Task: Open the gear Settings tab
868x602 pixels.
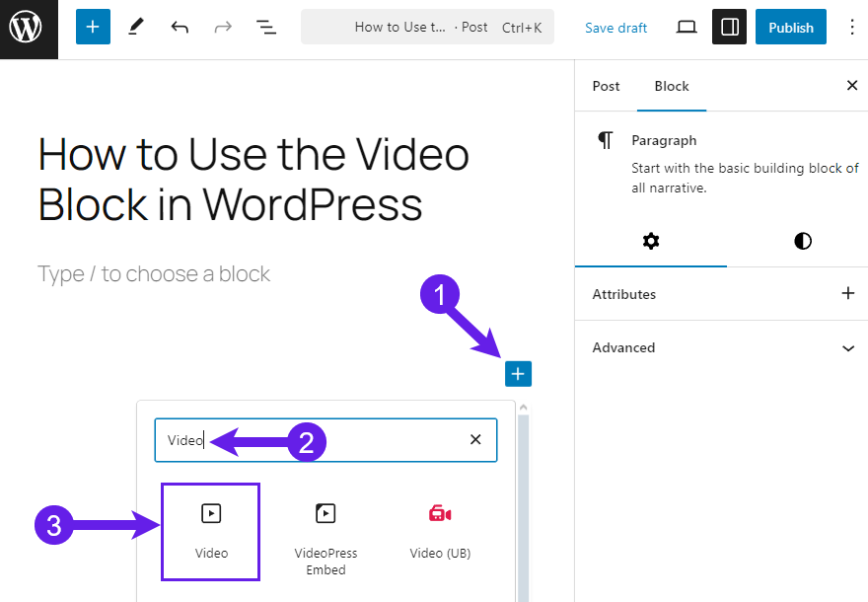Action: click(x=651, y=241)
